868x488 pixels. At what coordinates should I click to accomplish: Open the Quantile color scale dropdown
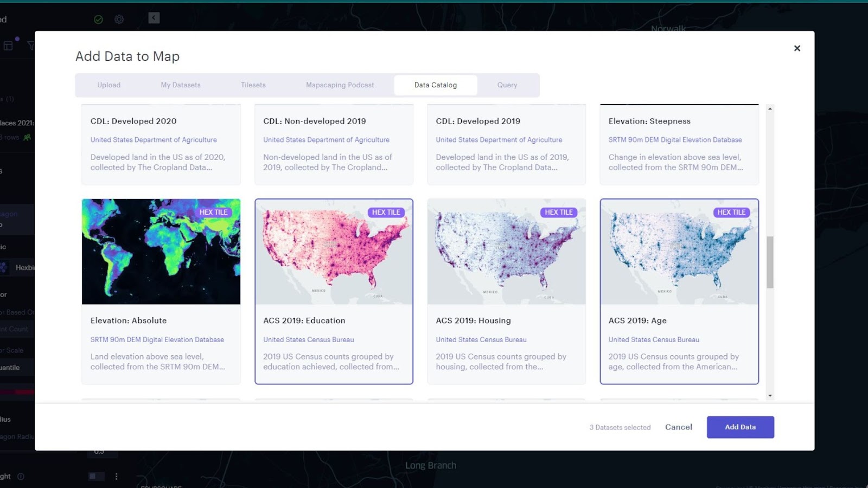point(16,368)
